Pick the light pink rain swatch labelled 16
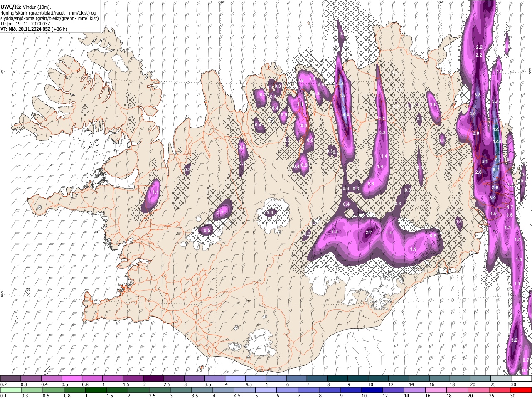This screenshot has height=399, width=532. tap(436, 390)
